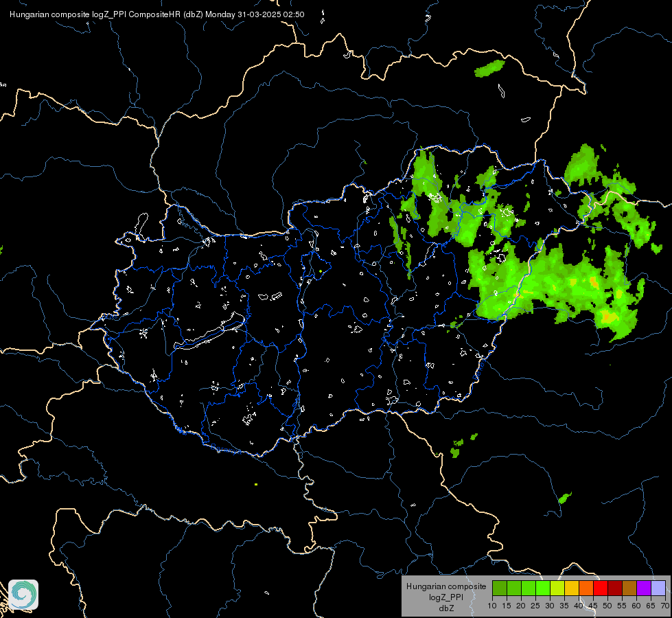Click the 20–25 dBZ green swatch

click(x=529, y=588)
